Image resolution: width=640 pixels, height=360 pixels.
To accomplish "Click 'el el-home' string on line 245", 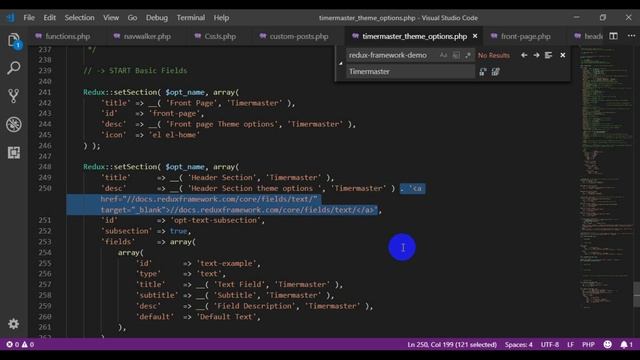I will coord(174,135).
